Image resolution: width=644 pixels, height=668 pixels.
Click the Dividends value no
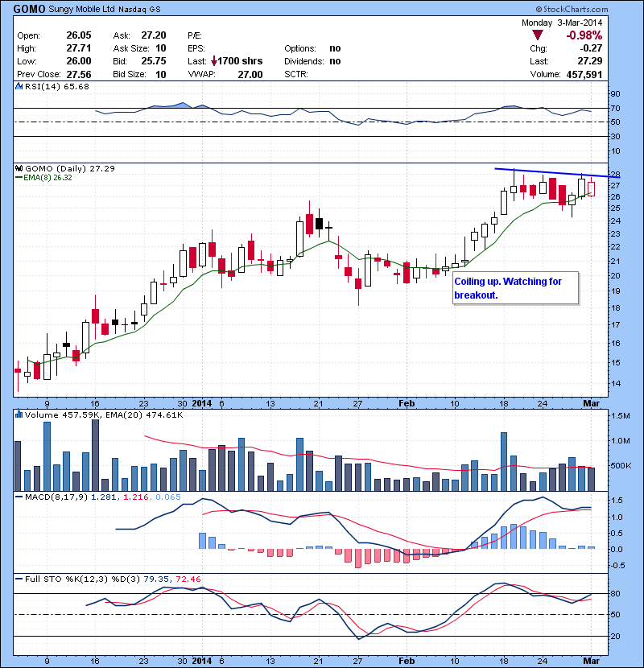[335, 61]
